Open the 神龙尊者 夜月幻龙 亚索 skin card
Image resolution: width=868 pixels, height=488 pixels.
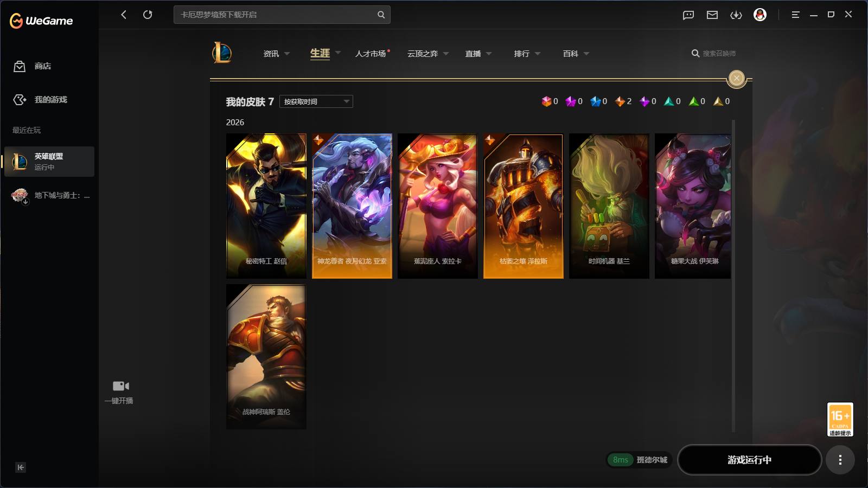pyautogui.click(x=352, y=206)
